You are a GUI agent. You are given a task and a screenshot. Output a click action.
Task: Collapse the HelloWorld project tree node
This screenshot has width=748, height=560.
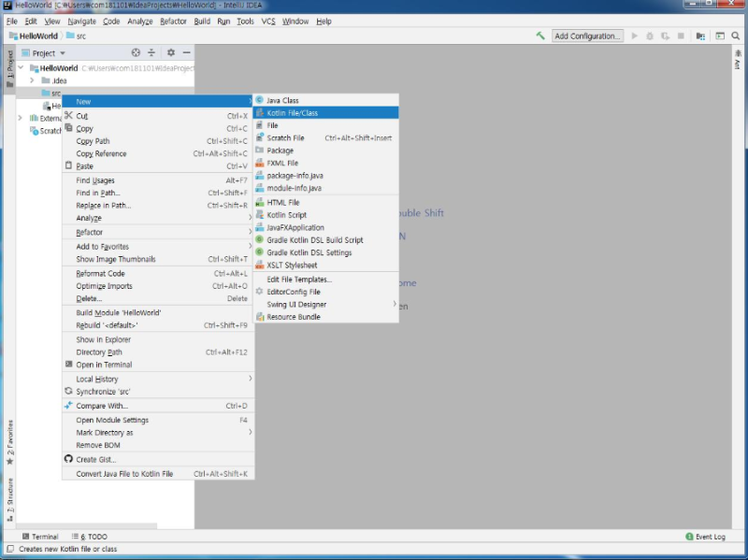[21, 67]
